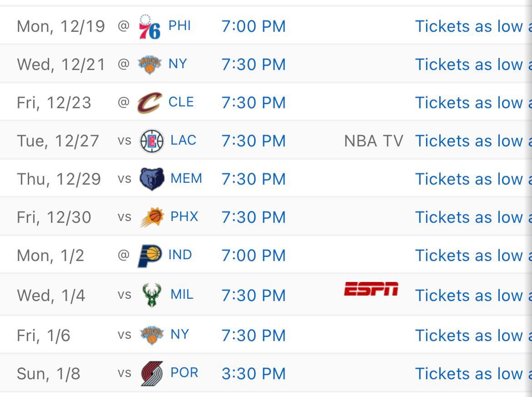532x397 pixels.
Task: Click the Phoenix Suns logo
Action: 151,217
